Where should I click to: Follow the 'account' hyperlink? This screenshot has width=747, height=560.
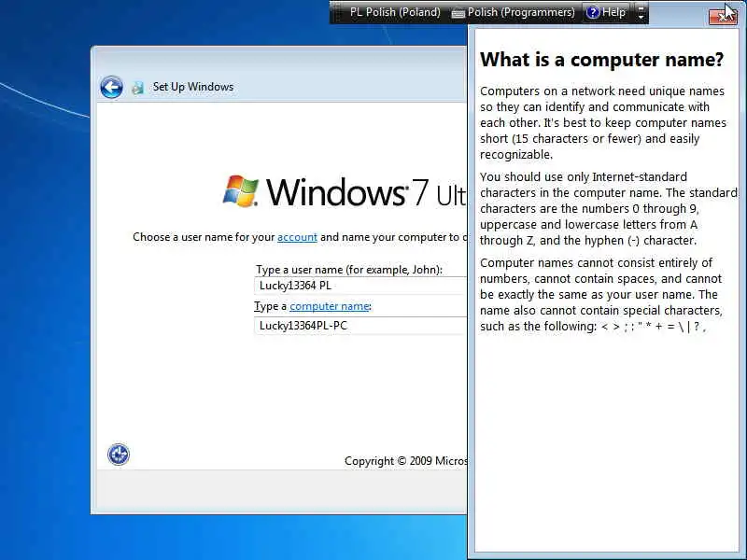[x=297, y=237]
